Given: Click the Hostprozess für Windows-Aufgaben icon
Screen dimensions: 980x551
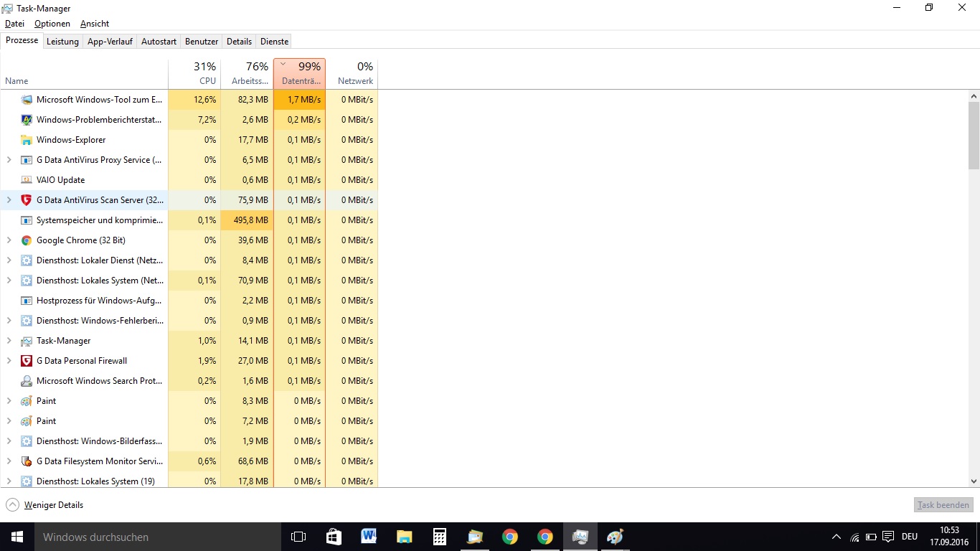Looking at the screenshot, I should click(x=27, y=301).
